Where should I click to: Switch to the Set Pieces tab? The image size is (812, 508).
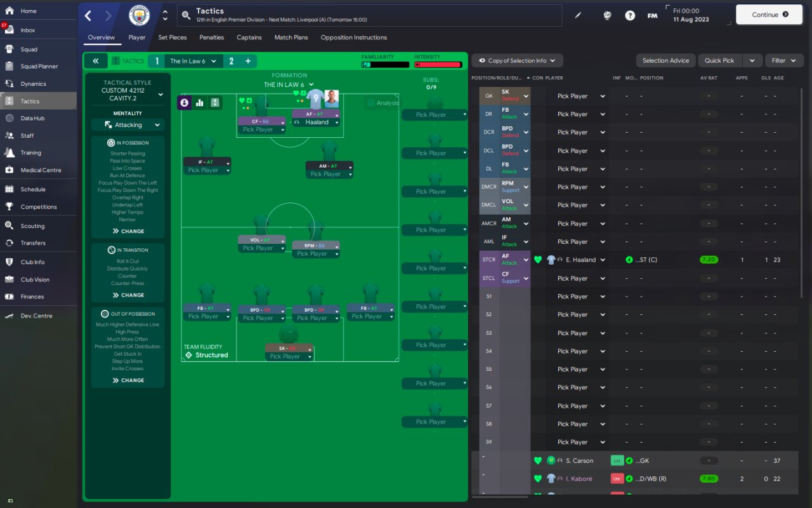(x=173, y=37)
